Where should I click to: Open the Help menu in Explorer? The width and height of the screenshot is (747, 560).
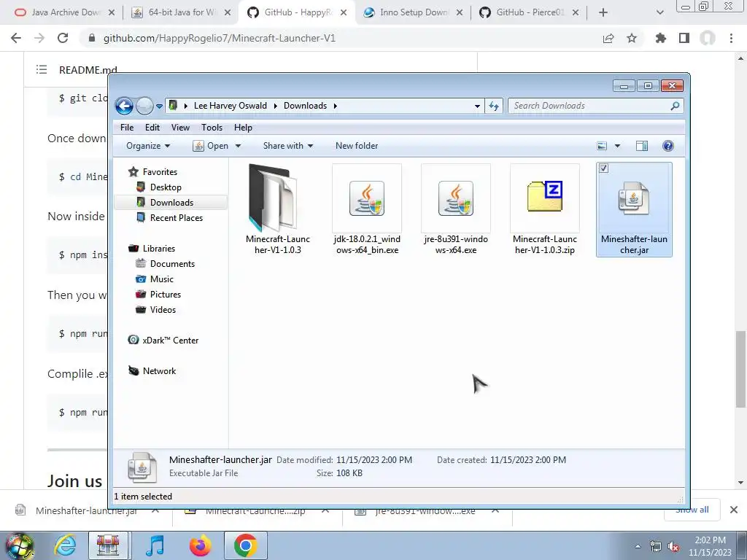[x=243, y=127]
